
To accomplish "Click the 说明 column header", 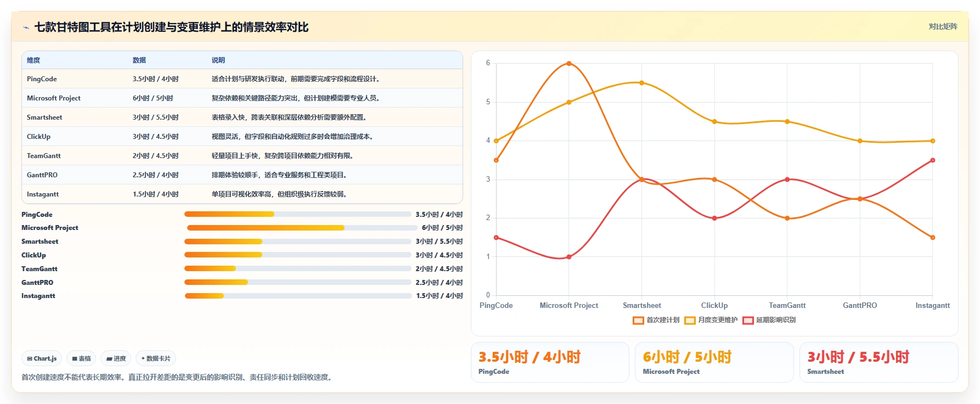I will [218, 60].
